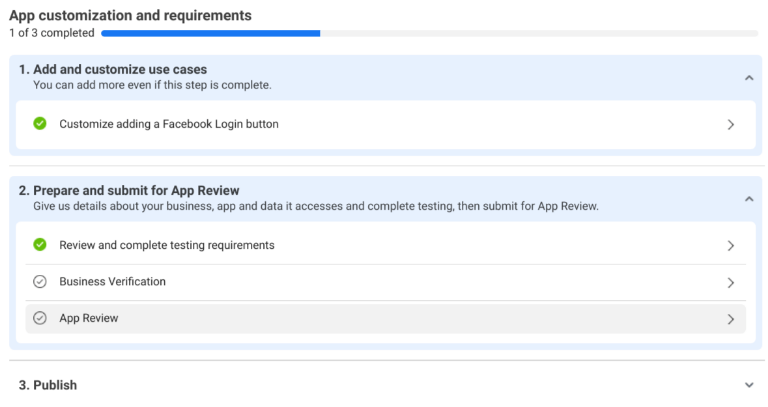768x407 pixels.
Task: Collapse the Add and customize use cases section
Action: pyautogui.click(x=748, y=77)
